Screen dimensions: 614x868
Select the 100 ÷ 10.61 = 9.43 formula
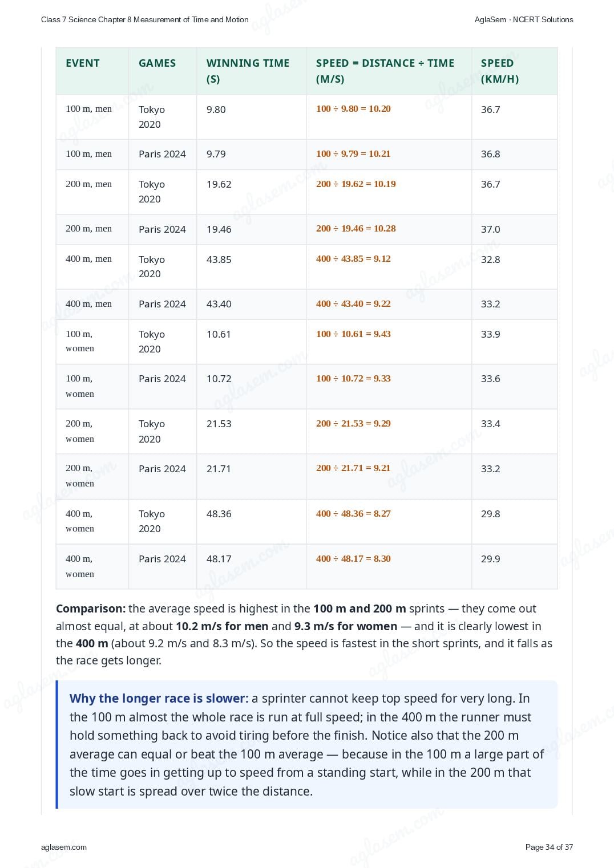pyautogui.click(x=353, y=334)
